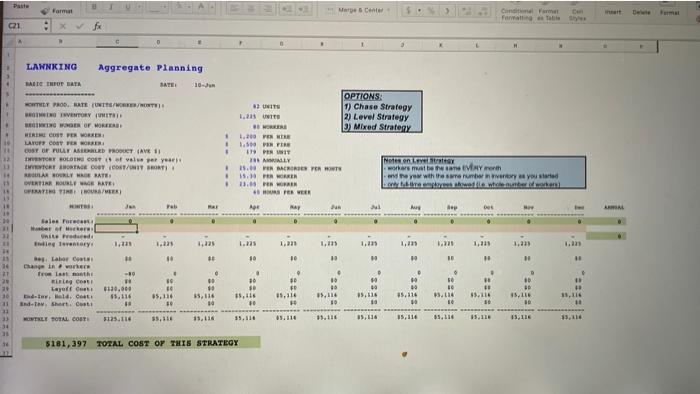Open the Fill Color dropdown arrow

(x=190, y=8)
